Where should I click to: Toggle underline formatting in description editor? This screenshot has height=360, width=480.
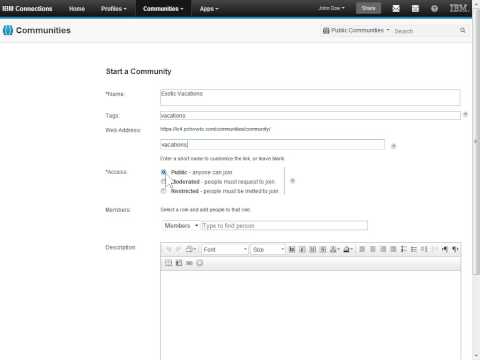[x=313, y=249]
